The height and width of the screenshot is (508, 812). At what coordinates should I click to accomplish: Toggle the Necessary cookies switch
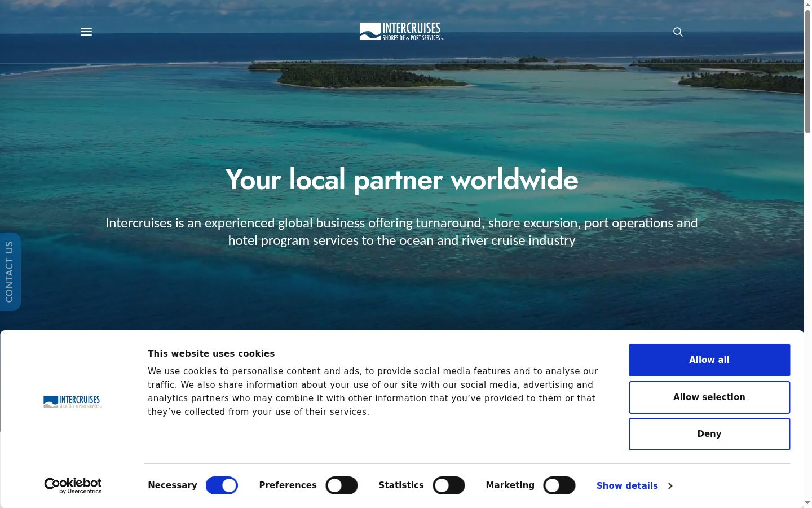pos(222,485)
